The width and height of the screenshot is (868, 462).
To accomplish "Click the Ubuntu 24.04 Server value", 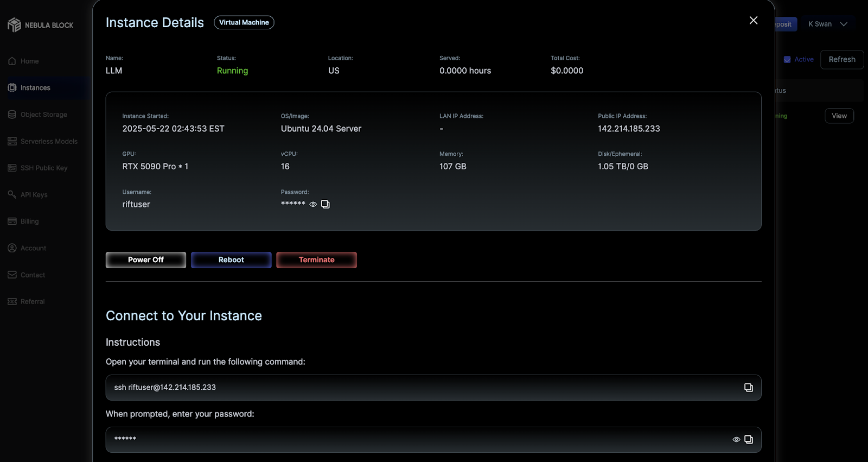I will coord(321,129).
